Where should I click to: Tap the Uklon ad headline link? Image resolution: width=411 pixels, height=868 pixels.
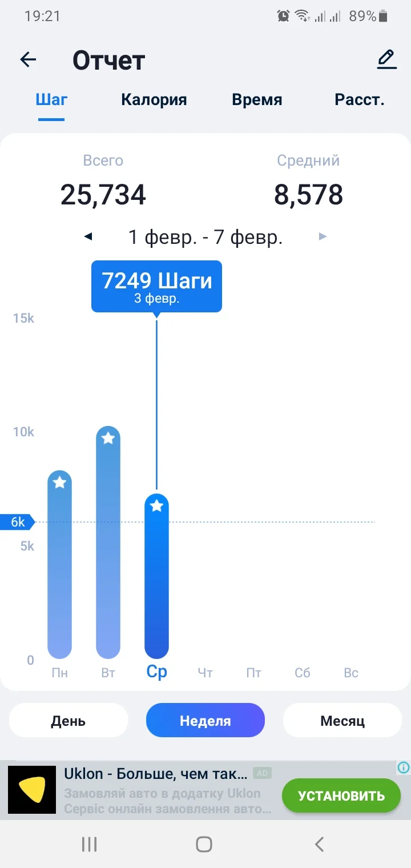(x=154, y=774)
